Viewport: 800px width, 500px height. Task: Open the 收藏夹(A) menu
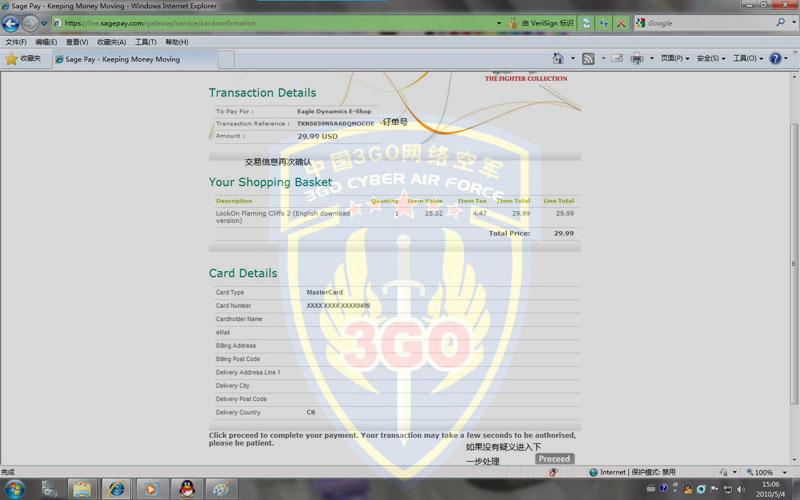[111, 42]
